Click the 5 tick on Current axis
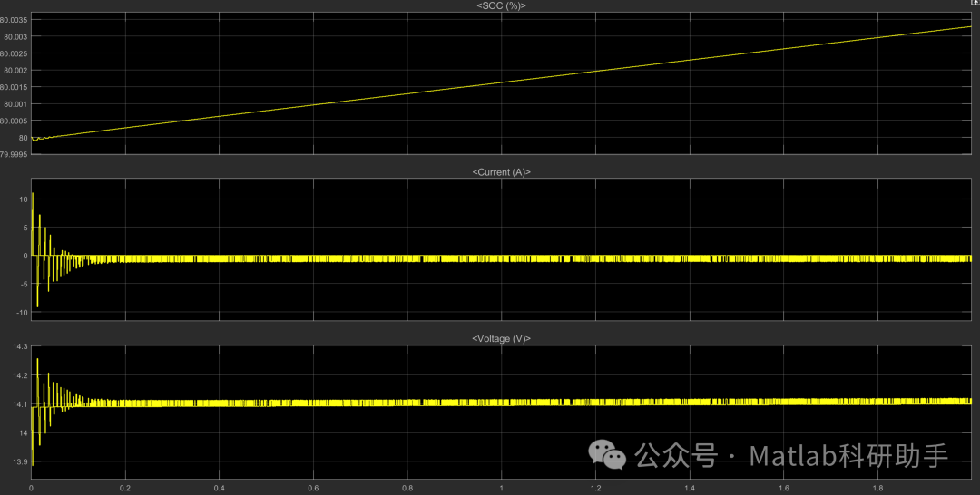The height and width of the screenshot is (495, 980). pyautogui.click(x=25, y=228)
